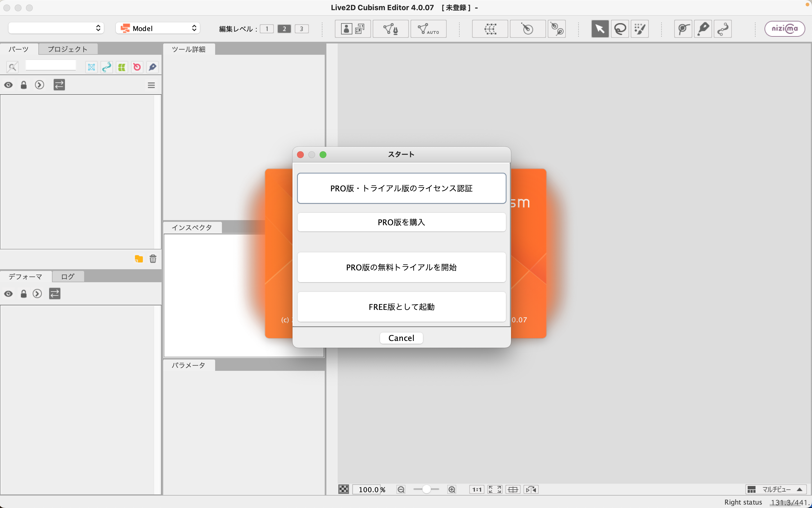Select the arrow selection tool
The width and height of the screenshot is (812, 508).
tap(600, 29)
